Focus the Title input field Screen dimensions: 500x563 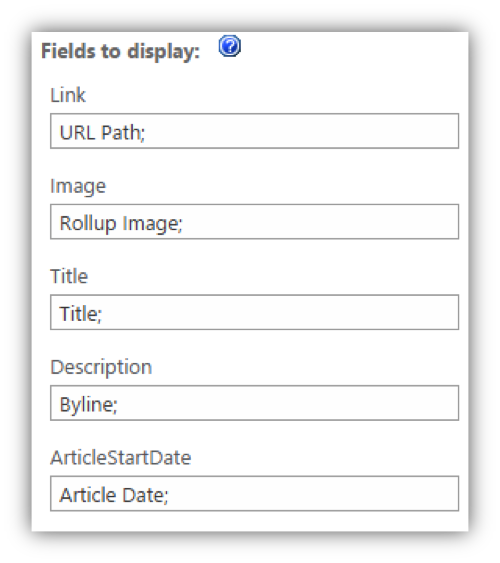[254, 312]
